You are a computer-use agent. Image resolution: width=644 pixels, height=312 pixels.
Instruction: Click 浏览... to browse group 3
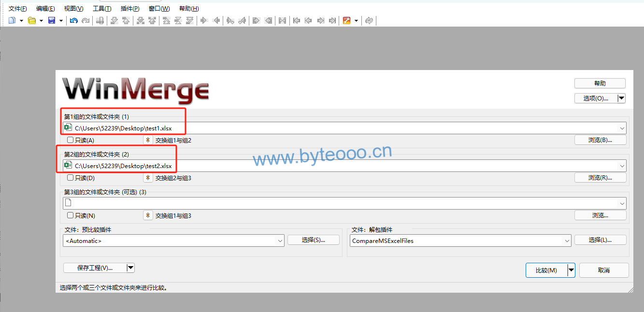tap(600, 215)
